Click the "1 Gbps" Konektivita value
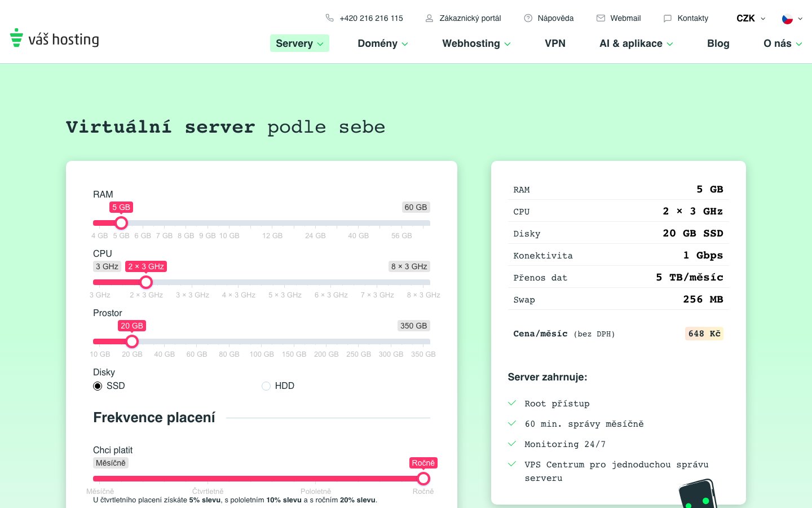Viewport: 812px width, 508px height. [x=703, y=255]
